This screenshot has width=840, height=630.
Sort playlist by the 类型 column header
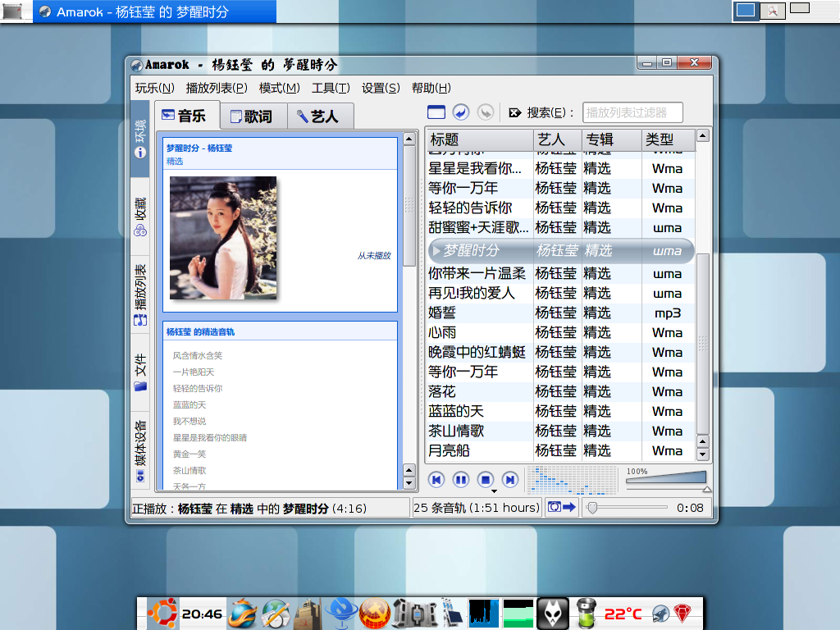(669, 139)
